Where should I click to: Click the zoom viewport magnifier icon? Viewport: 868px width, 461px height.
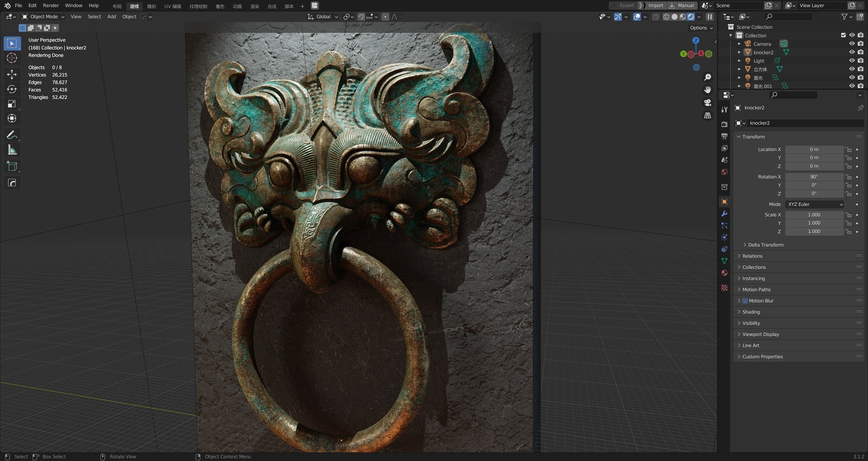click(708, 77)
